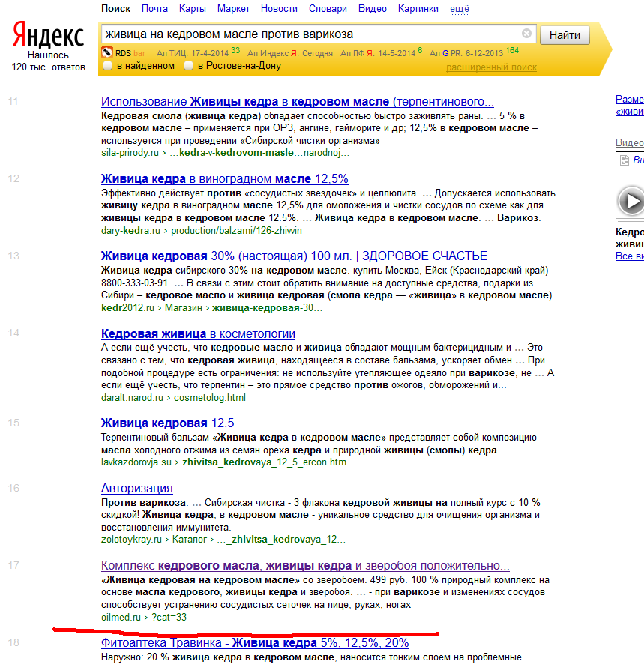
Task: Open the Новости service
Action: (279, 9)
